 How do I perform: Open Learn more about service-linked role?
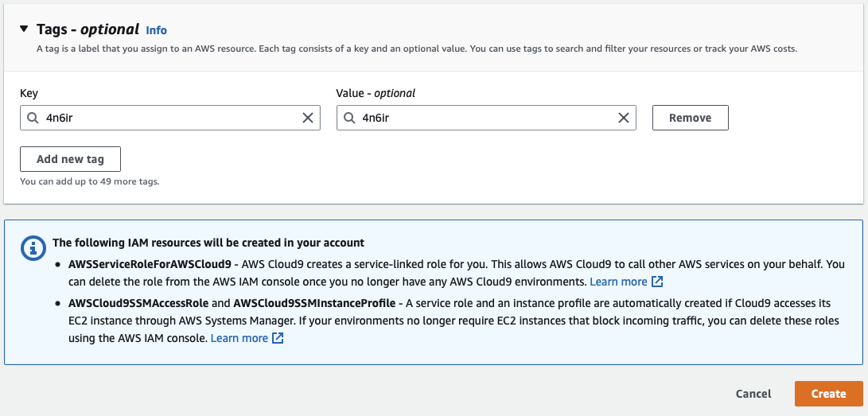click(618, 282)
